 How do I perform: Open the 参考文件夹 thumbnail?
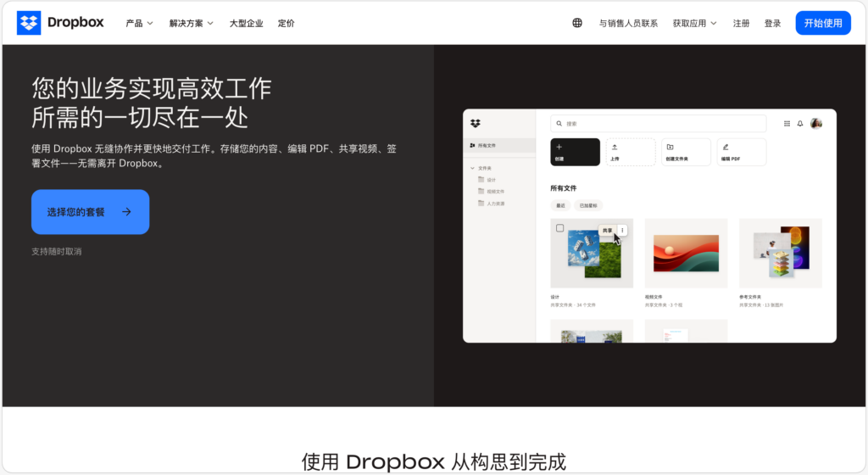781,253
